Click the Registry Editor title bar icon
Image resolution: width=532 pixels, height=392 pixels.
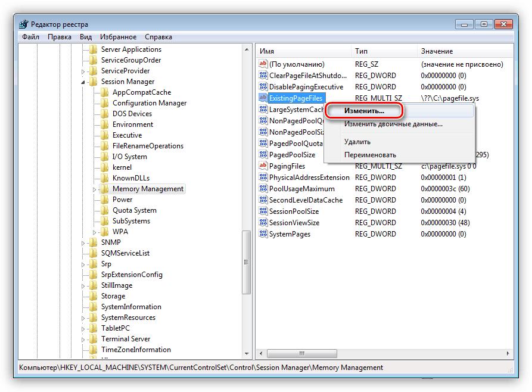click(24, 24)
